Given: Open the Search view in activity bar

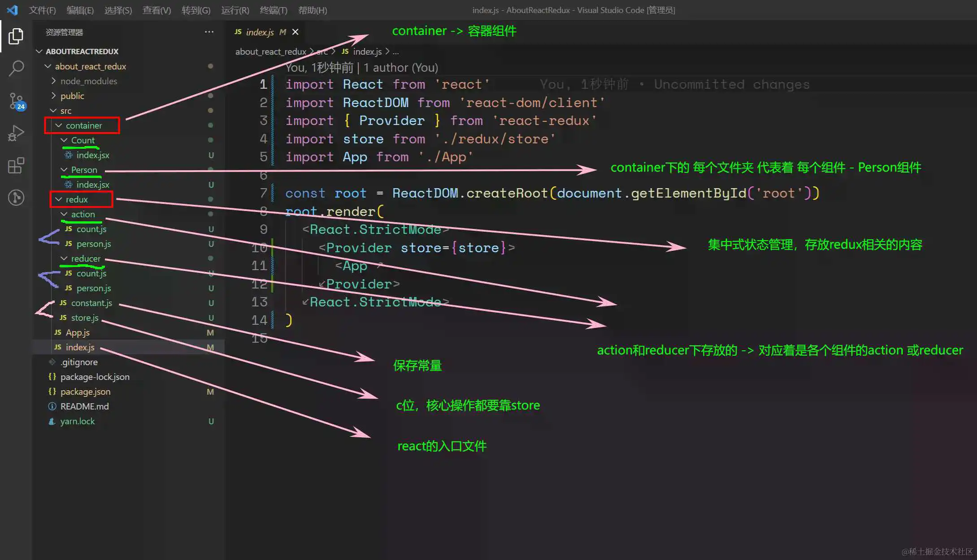Looking at the screenshot, I should (x=16, y=69).
